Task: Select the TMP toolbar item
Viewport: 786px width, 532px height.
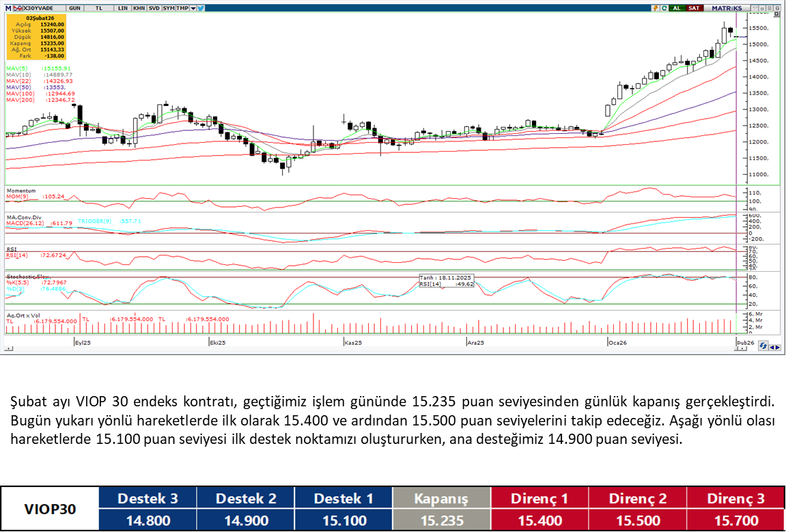Action: click(182, 8)
